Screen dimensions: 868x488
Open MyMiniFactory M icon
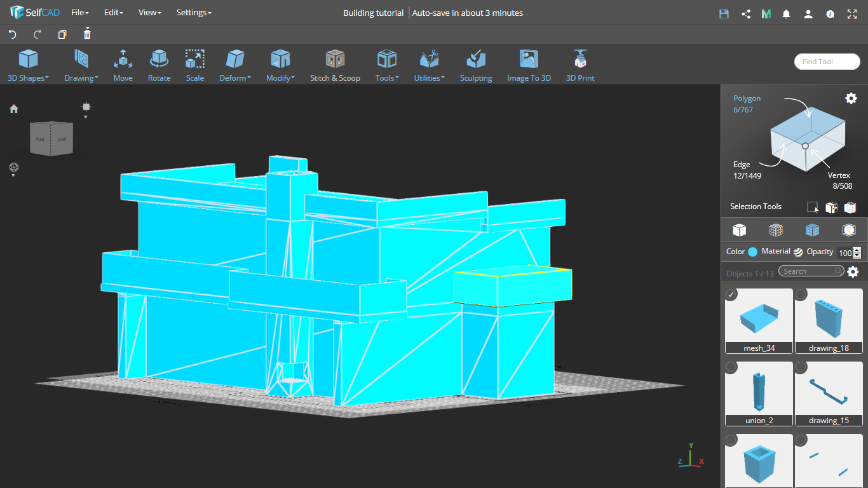[x=766, y=13]
